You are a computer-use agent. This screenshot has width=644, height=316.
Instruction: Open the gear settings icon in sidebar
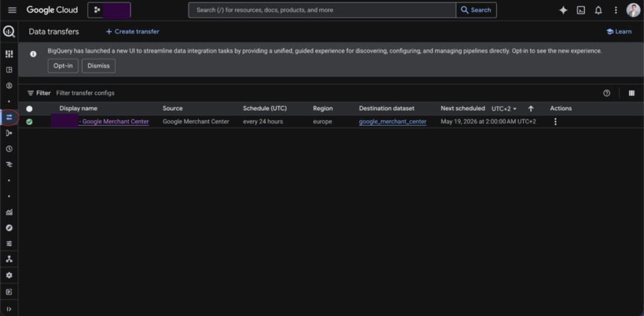coord(9,275)
